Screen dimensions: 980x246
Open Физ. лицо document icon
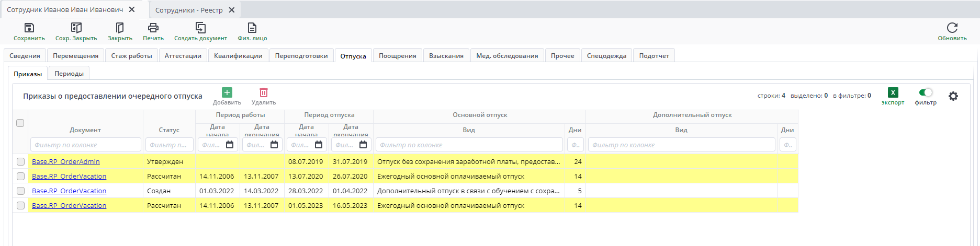pos(252,28)
